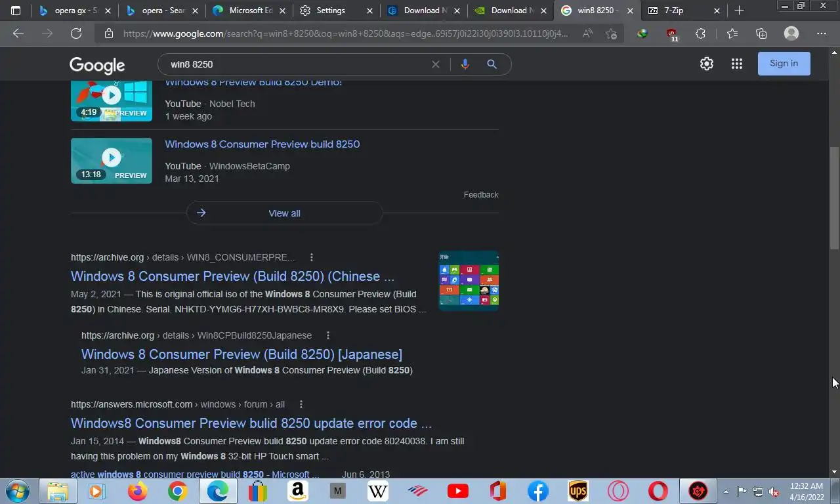This screenshot has width=840, height=504.
Task: Click View all videos button
Action: (x=284, y=213)
